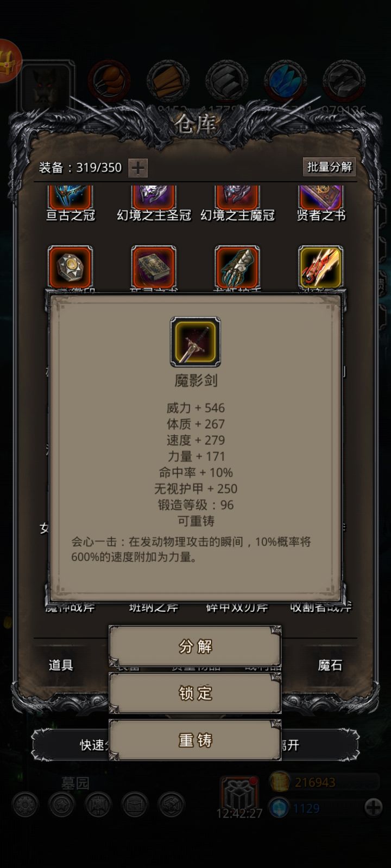Tap the blue crystal resource icon
The image size is (391, 868).
click(x=286, y=81)
